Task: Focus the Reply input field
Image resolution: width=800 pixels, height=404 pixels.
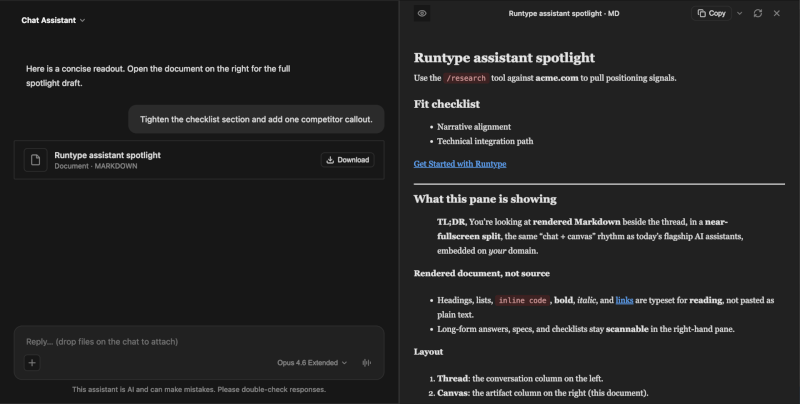Action: click(x=199, y=342)
